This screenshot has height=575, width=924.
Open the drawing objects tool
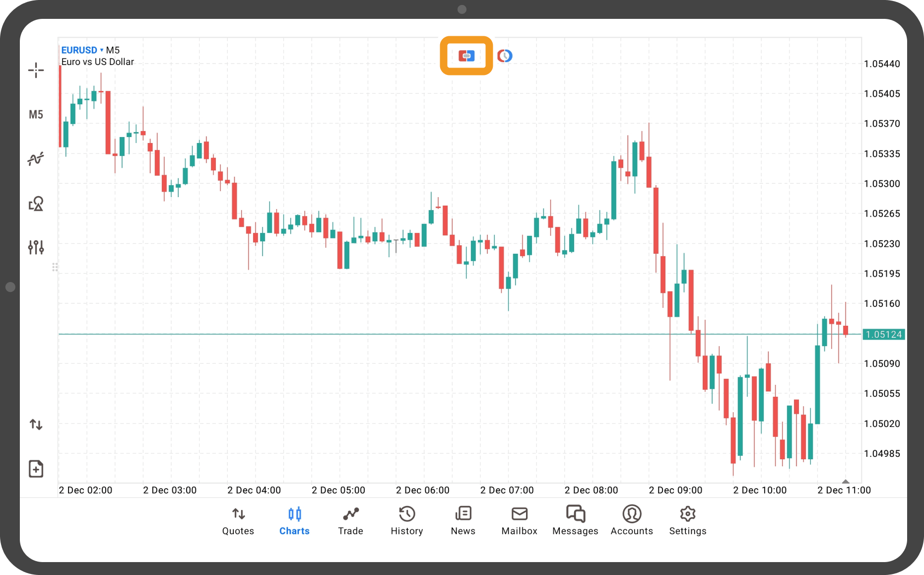36,204
